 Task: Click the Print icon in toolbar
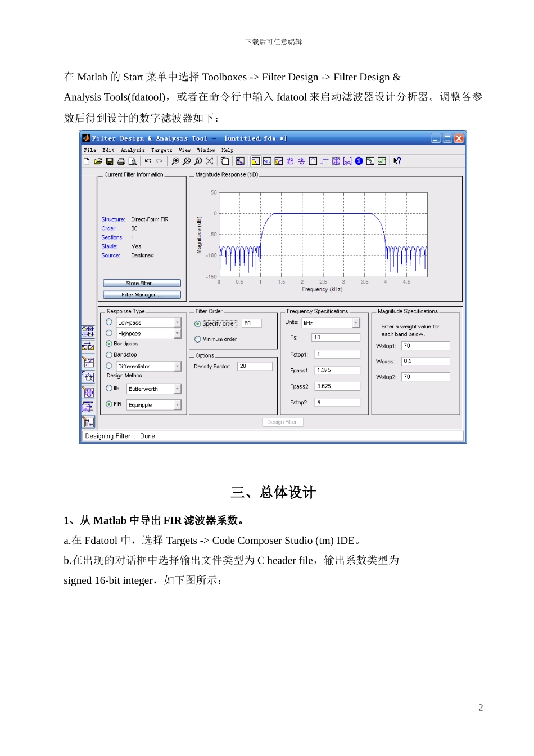[121, 161]
